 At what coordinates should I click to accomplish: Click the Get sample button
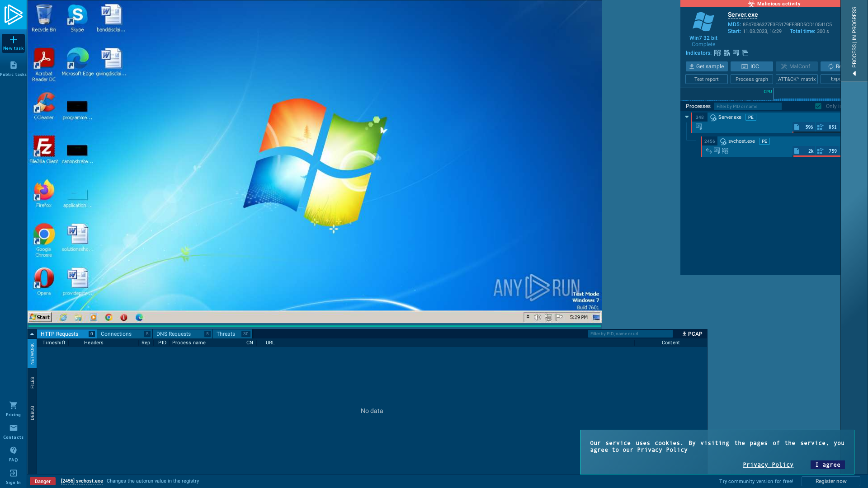[707, 66]
